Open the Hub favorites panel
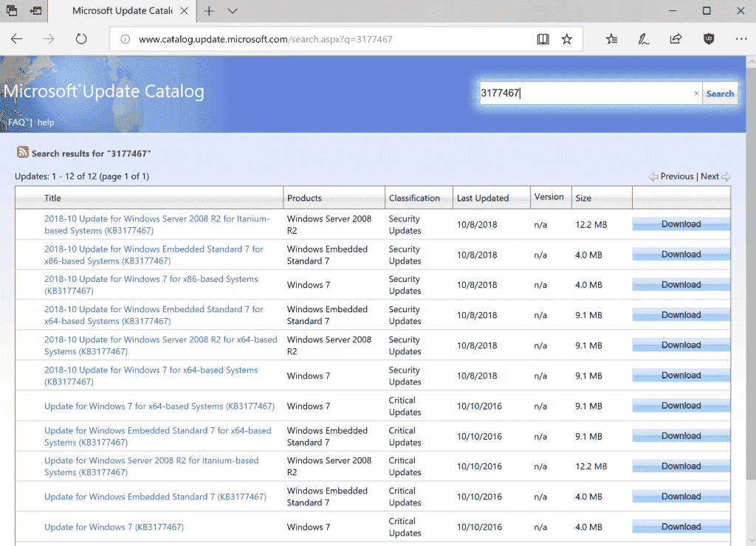Viewport: 756px width, 546px height. click(611, 38)
